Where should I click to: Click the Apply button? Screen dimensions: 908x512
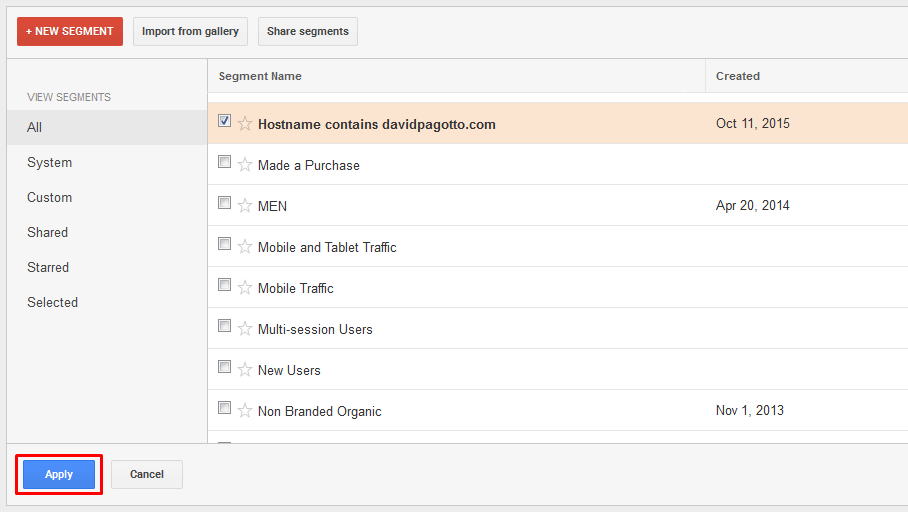pyautogui.click(x=59, y=474)
